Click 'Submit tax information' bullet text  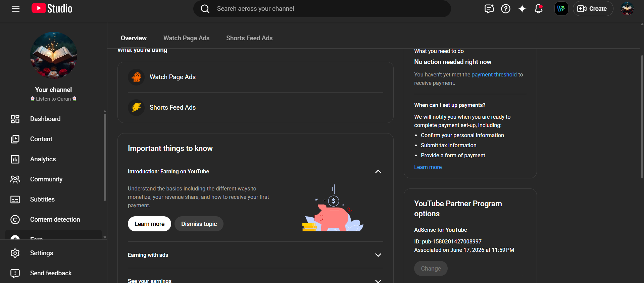pyautogui.click(x=449, y=146)
